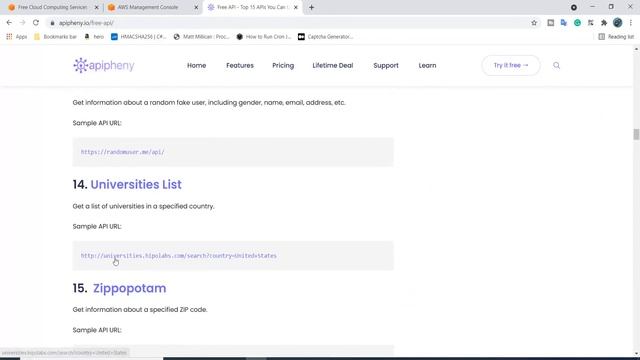Open the Captcha Generator bookmark
Screen dimensions: 640x360
[326, 37]
